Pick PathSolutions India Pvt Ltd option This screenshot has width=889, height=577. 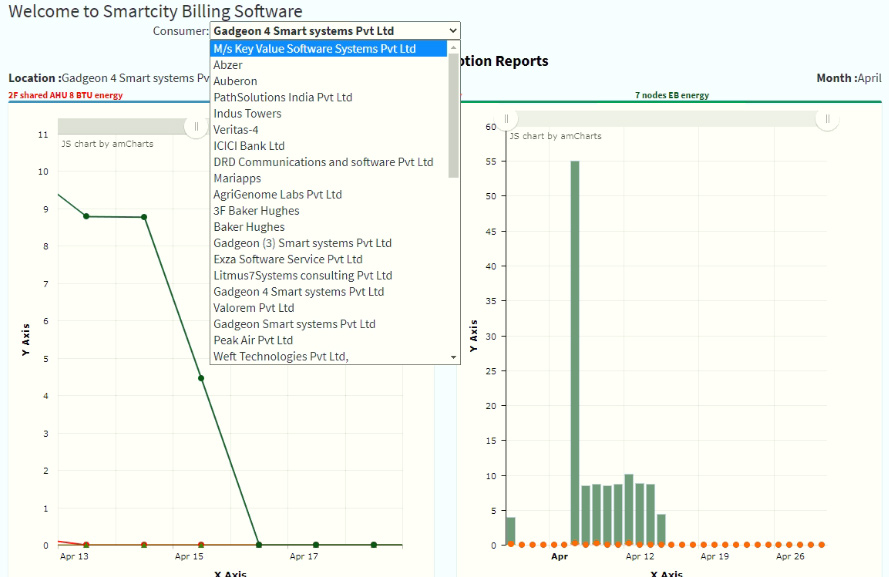click(x=282, y=97)
